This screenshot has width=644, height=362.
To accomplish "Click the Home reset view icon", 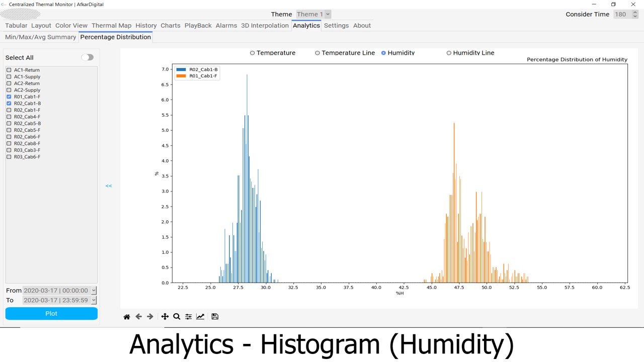I will coord(127,317).
